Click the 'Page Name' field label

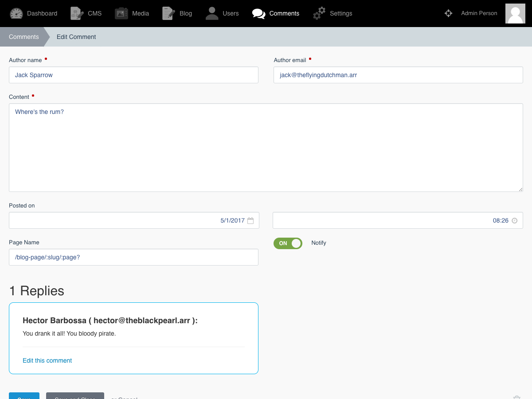tap(24, 243)
